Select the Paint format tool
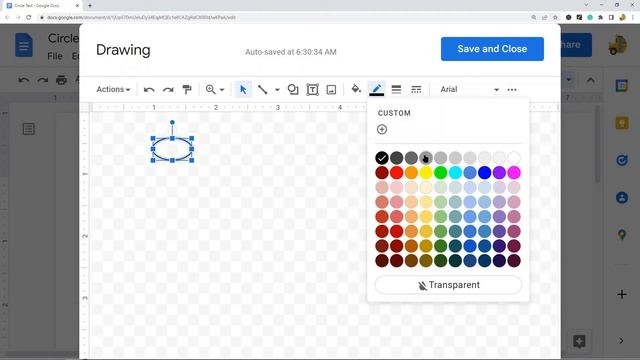The image size is (640, 360). click(x=187, y=89)
